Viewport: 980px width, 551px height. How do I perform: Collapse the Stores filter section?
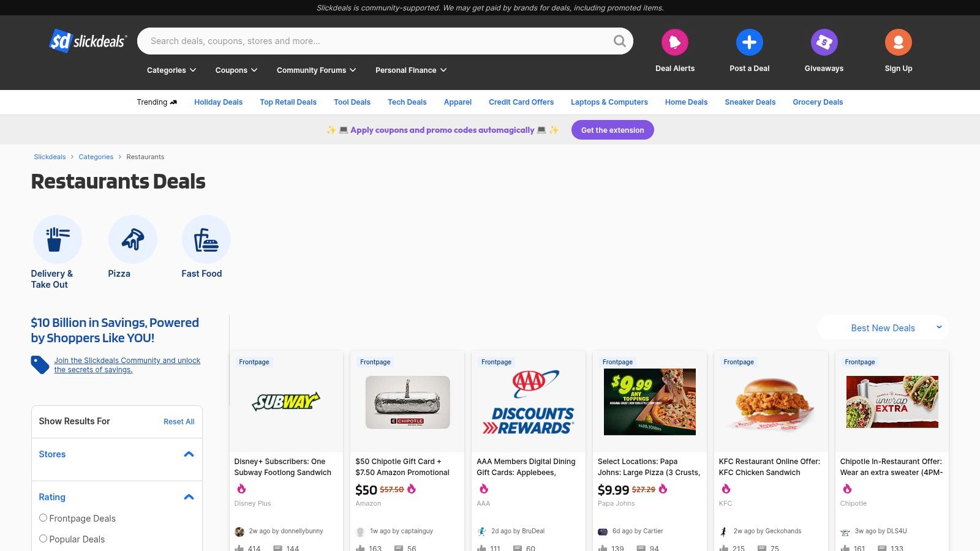pos(187,454)
